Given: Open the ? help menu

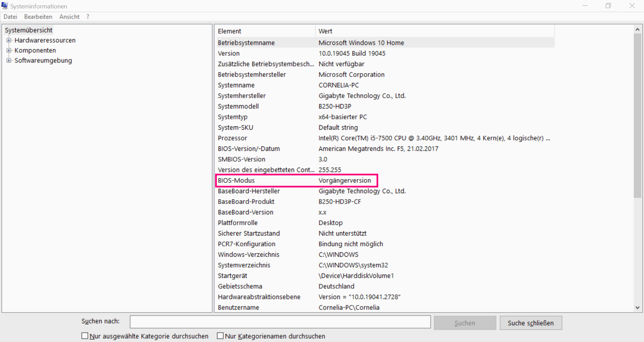Looking at the screenshot, I should 88,17.
